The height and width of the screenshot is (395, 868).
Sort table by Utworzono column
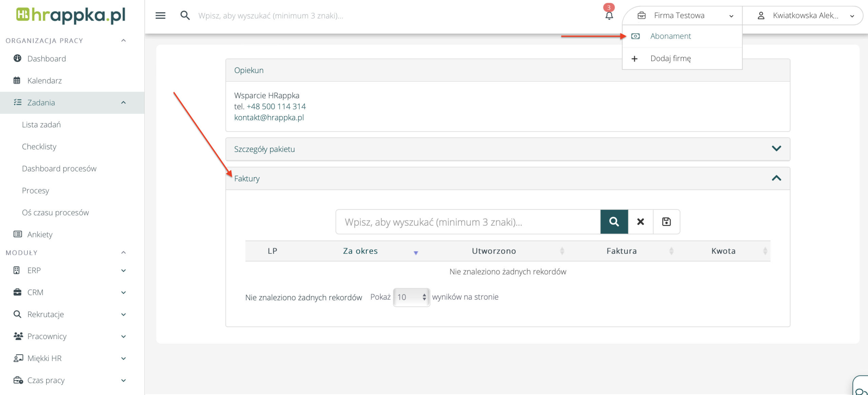[494, 251]
